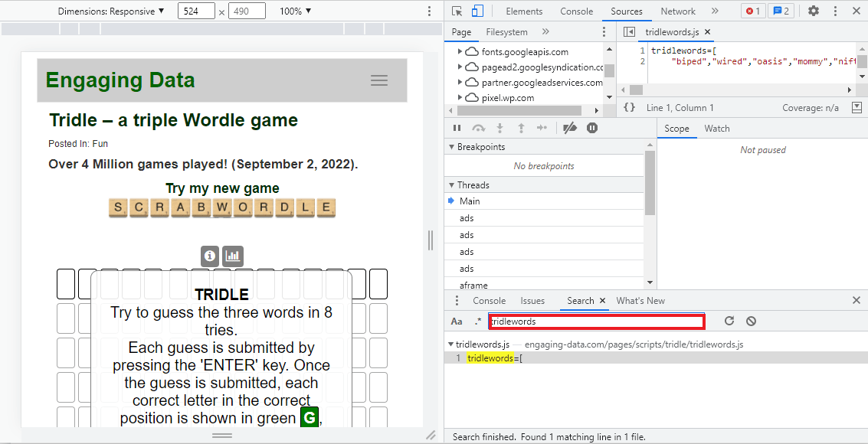Toggle pause on exceptions icon
Image resolution: width=868 pixels, height=444 pixels.
[592, 129]
